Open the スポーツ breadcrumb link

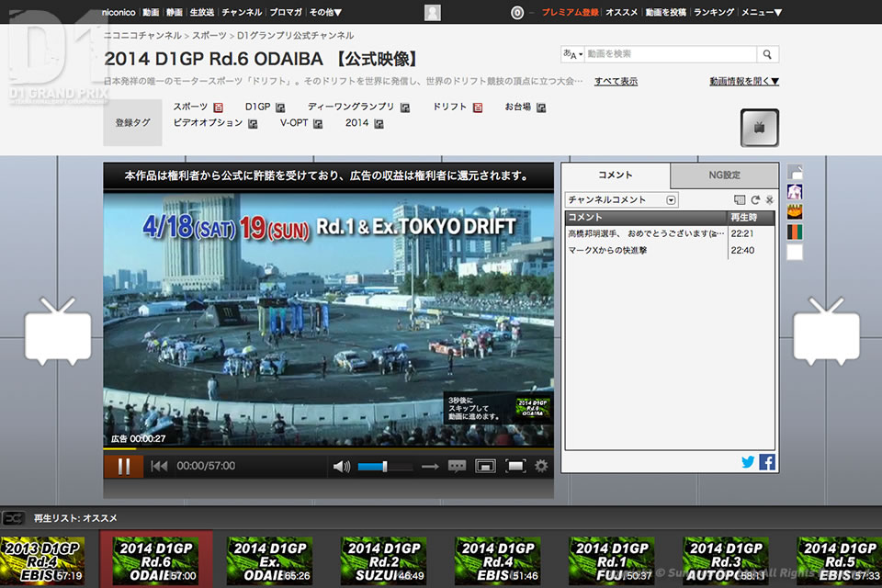(209, 36)
